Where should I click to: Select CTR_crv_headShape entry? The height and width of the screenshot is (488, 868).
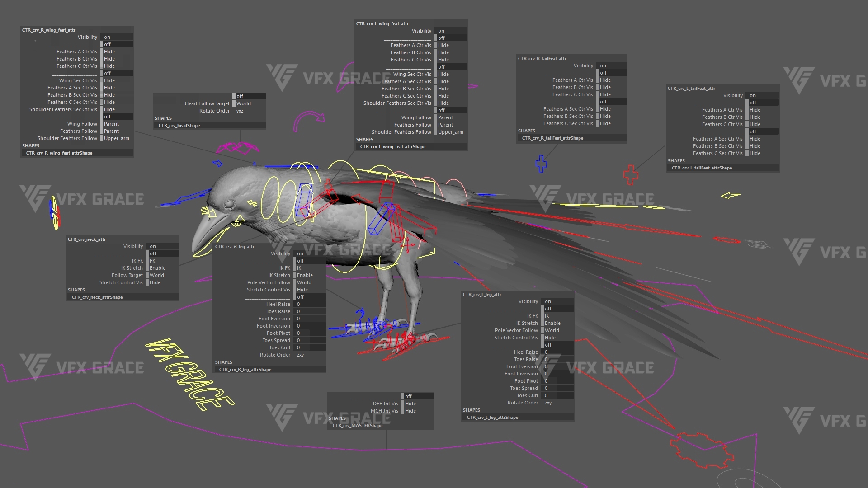[x=210, y=125]
